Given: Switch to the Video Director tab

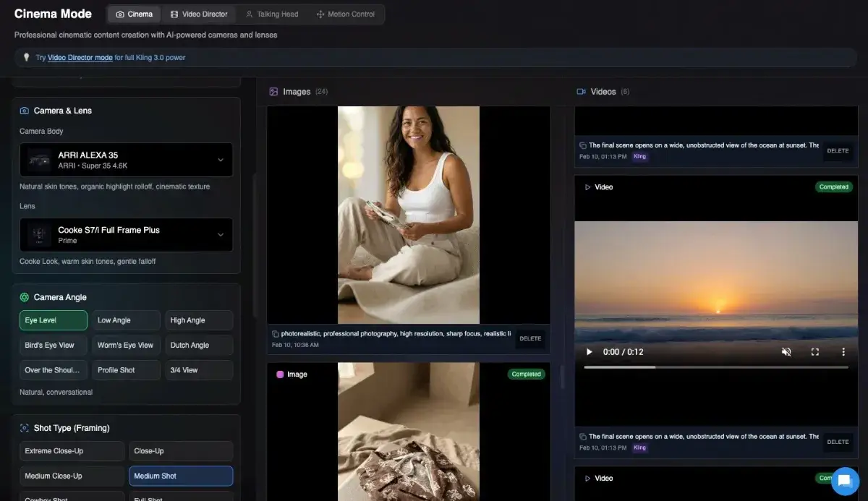Looking at the screenshot, I should pyautogui.click(x=199, y=14).
